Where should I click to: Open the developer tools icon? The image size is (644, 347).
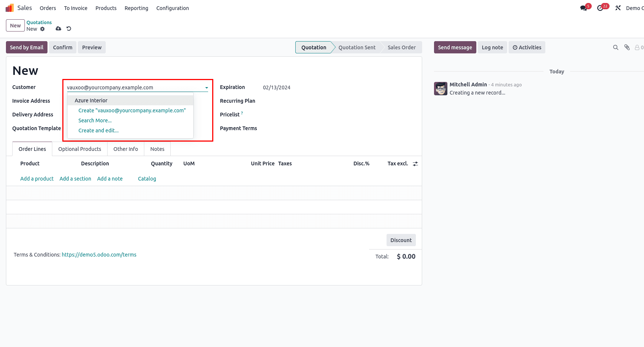pyautogui.click(x=618, y=8)
